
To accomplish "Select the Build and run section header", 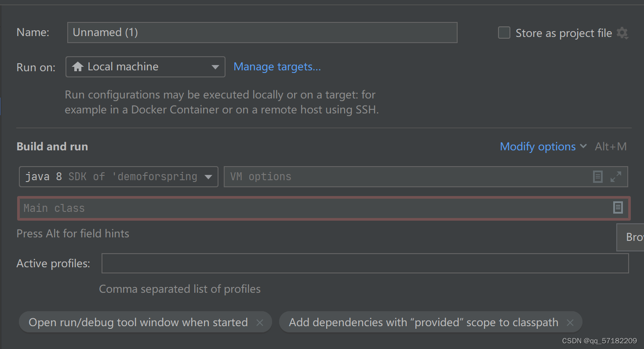I will (52, 146).
